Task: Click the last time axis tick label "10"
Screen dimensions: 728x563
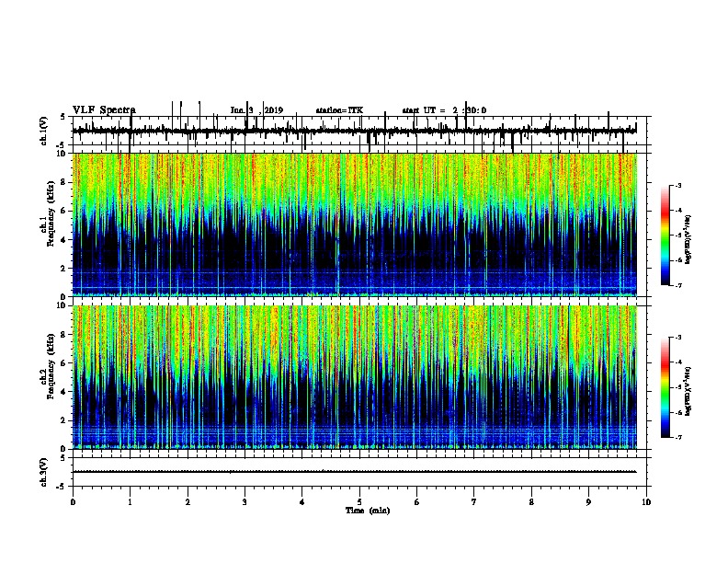Action: pos(646,501)
